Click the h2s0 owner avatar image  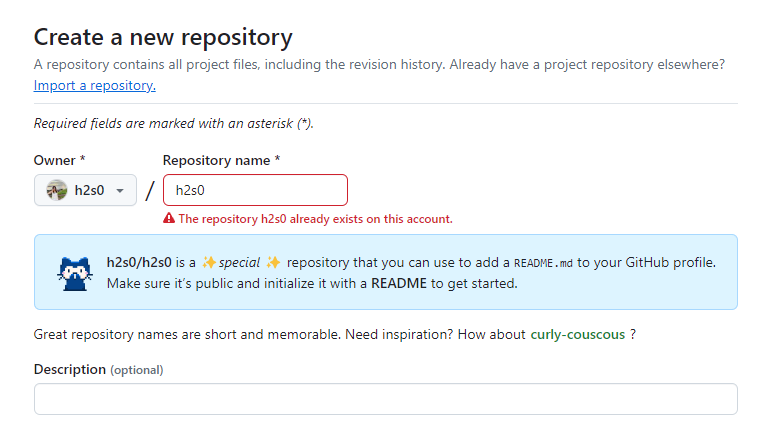[57, 190]
